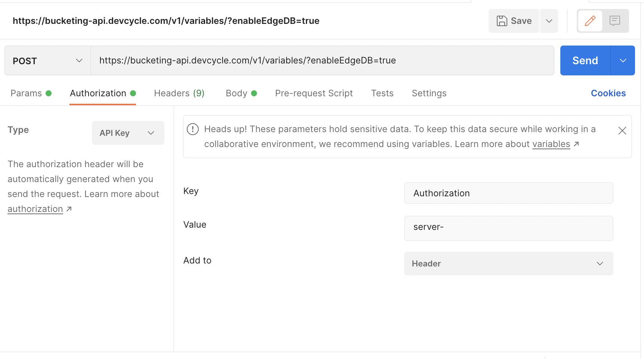Open the POST request method dropdown
Screen dimensions: 644x359
pyautogui.click(x=47, y=60)
